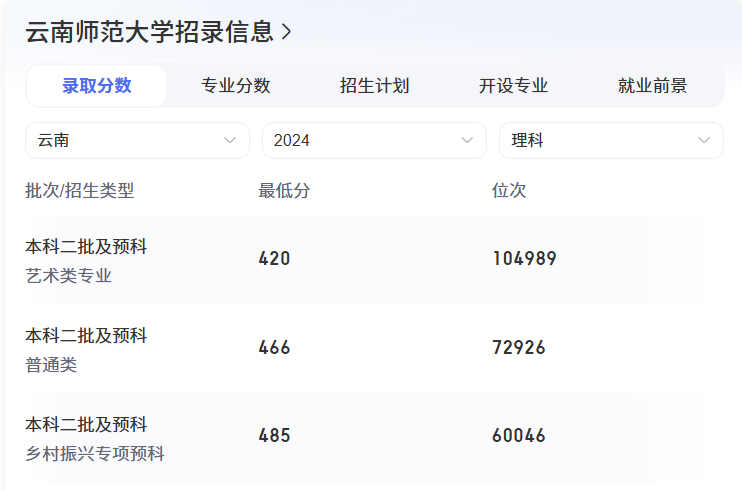
Task: Click chevron arrow in 理科 selector
Action: [x=704, y=140]
